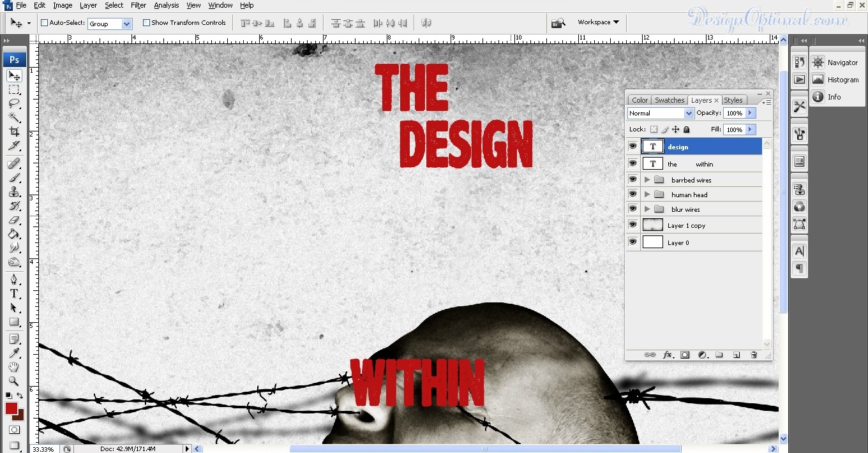Click the Opacity value field
Viewport: 868px width, 453px height.
coord(734,113)
